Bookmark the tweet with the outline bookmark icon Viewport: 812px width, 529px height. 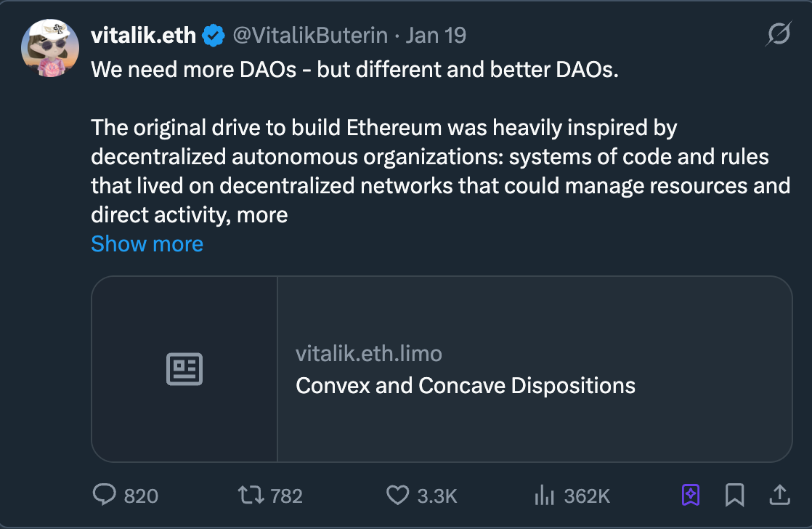point(734,496)
